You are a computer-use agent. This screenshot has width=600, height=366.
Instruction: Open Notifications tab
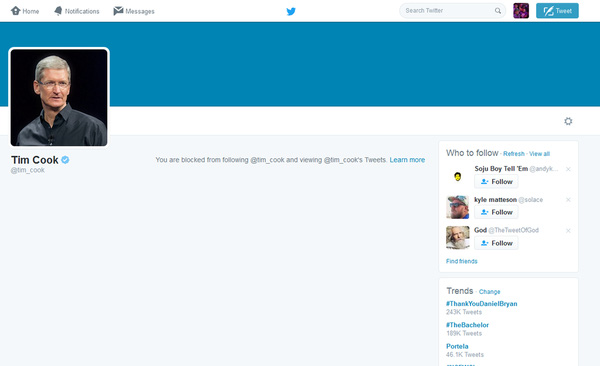coord(77,11)
